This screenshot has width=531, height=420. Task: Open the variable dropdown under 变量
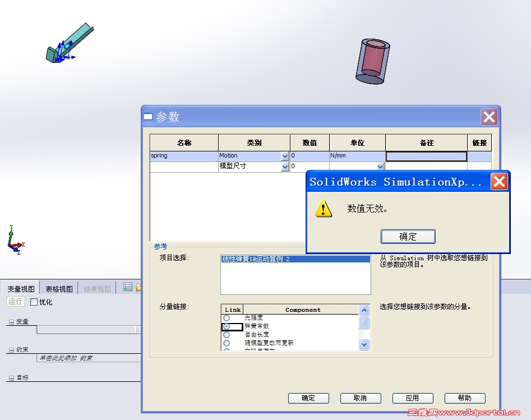pyautogui.click(x=138, y=330)
